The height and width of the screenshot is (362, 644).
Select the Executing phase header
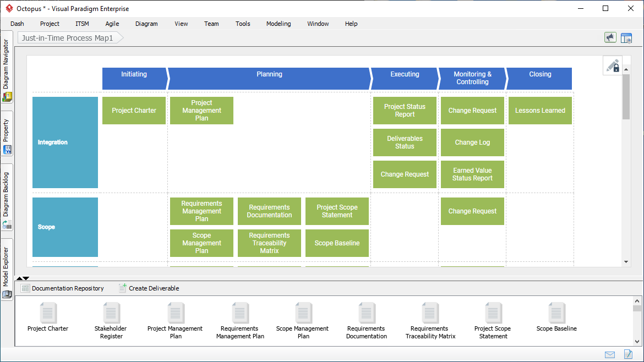[x=405, y=78]
